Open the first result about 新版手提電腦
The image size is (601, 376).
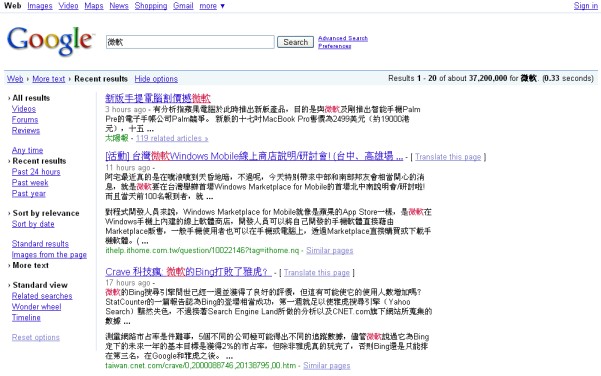(x=158, y=98)
